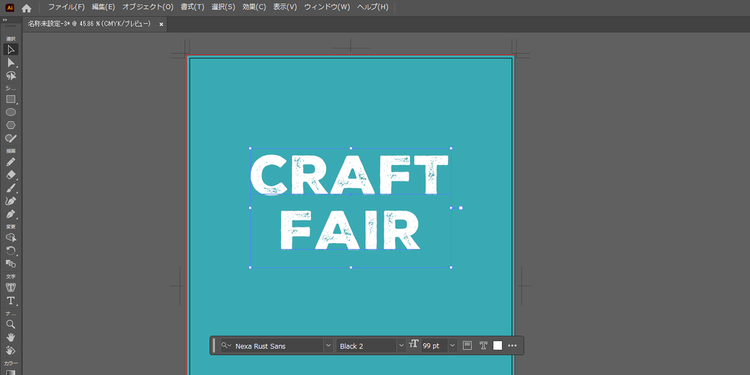Open the white fill color swatch
Image resolution: width=750 pixels, height=375 pixels.
click(498, 345)
